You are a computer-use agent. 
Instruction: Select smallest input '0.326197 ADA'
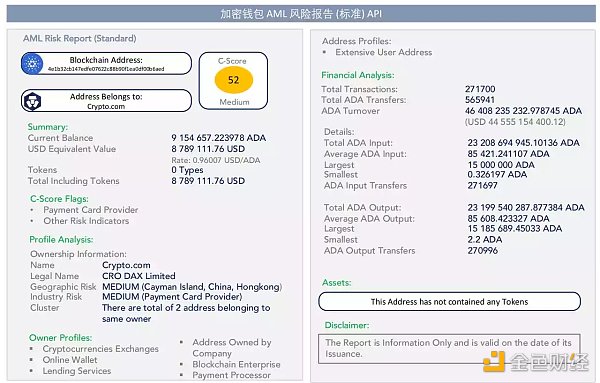point(497,174)
